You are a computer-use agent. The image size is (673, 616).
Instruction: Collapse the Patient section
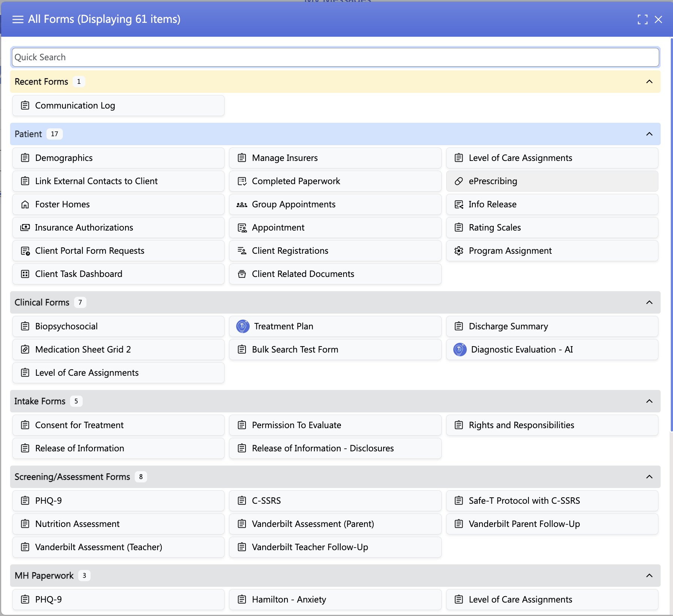coord(649,134)
